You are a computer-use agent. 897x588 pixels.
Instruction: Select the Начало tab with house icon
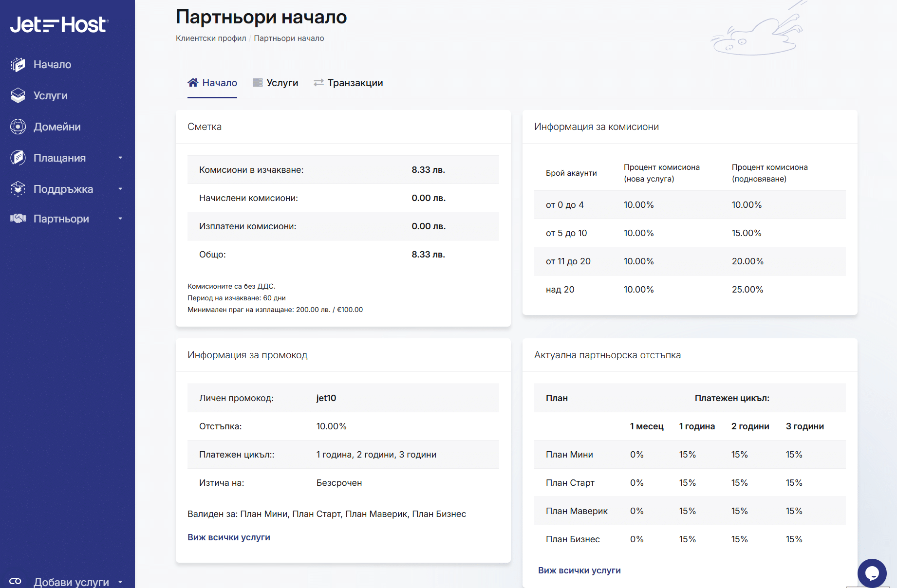[x=212, y=83]
